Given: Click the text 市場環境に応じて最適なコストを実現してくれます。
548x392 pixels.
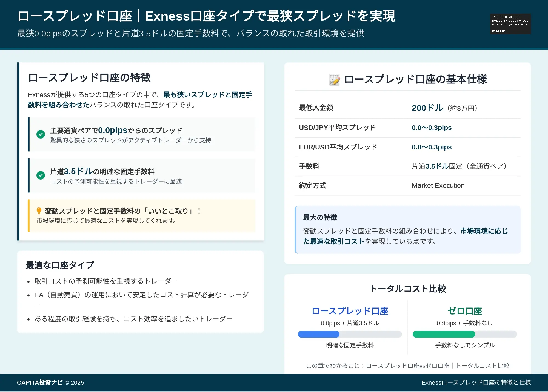Looking at the screenshot, I should click(x=107, y=221).
